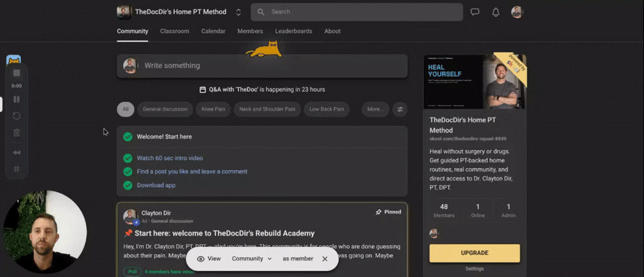The width and height of the screenshot is (644, 277).
Task: Stop the screen recording
Action: tap(16, 73)
